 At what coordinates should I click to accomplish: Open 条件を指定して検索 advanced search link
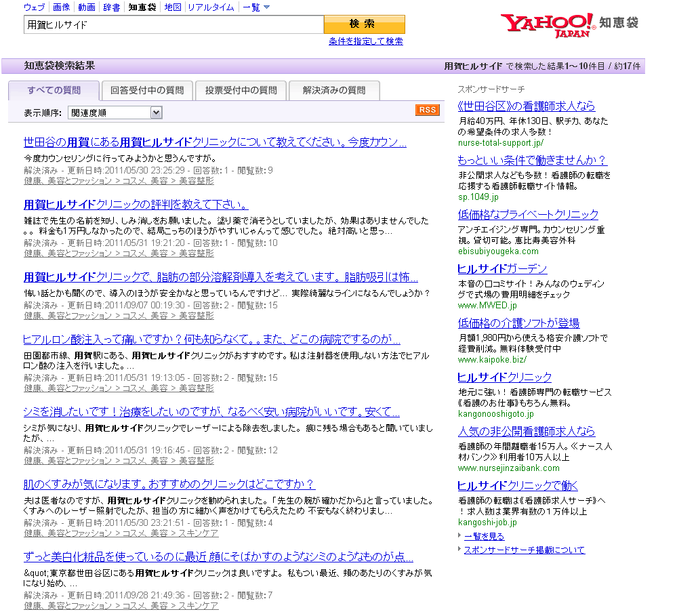pos(366,41)
